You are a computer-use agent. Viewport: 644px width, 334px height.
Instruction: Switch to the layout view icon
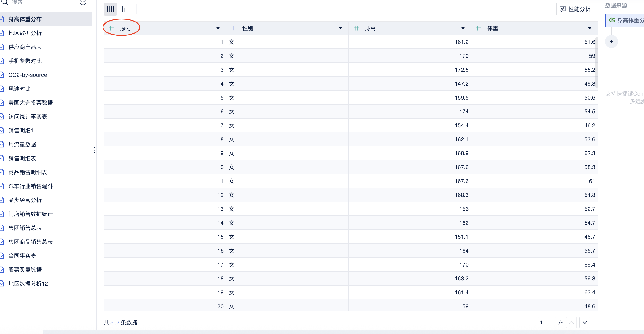(x=126, y=9)
